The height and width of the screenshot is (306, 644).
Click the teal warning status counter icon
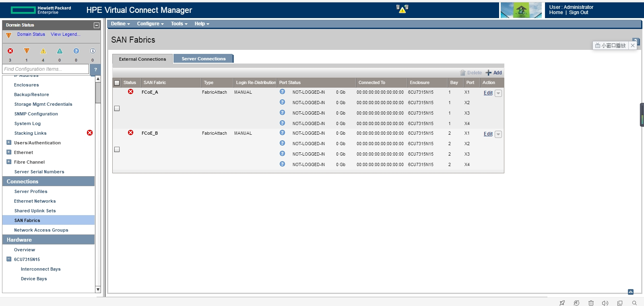[60, 51]
